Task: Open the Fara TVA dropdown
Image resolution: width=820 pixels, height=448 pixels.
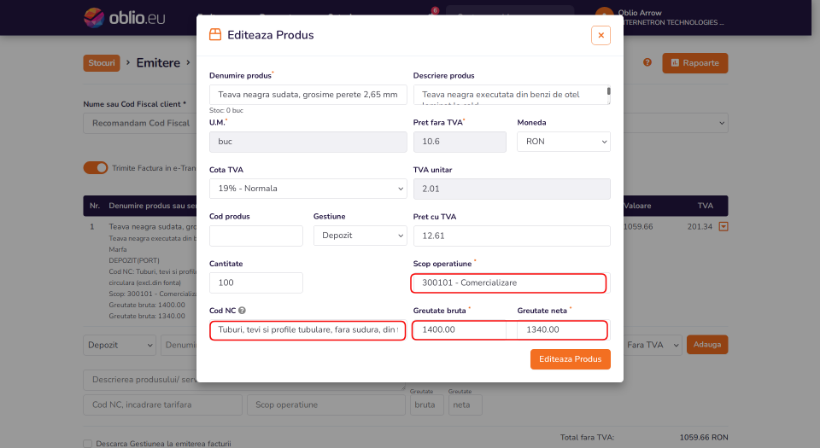Action: click(x=652, y=345)
